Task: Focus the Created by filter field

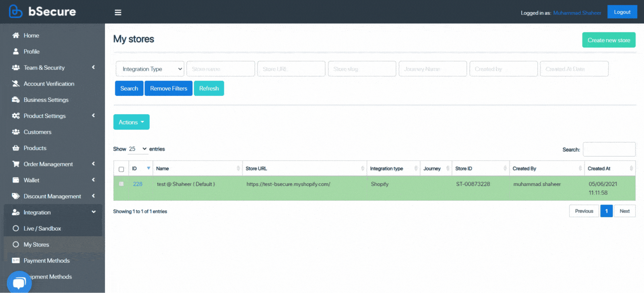Action: pyautogui.click(x=504, y=69)
